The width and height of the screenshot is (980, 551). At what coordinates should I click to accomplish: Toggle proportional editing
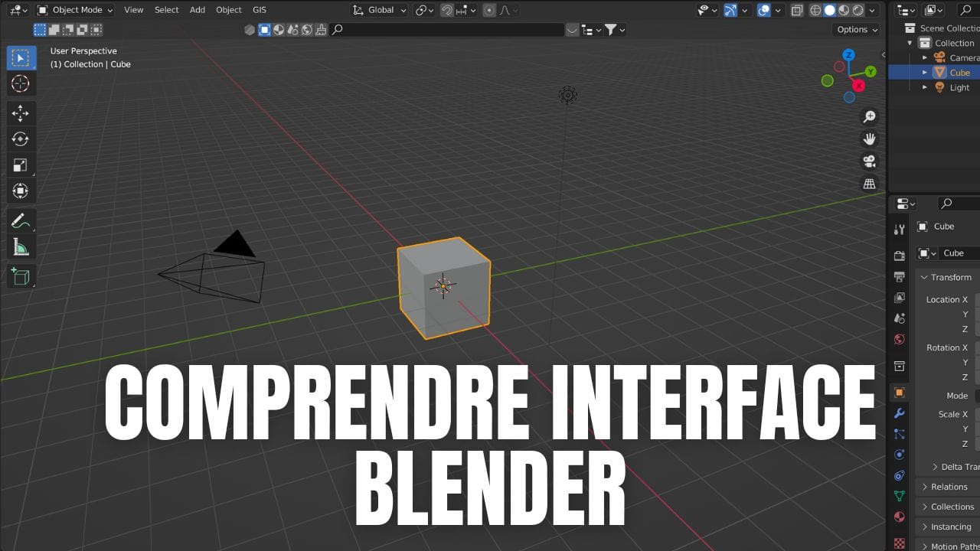pos(489,10)
